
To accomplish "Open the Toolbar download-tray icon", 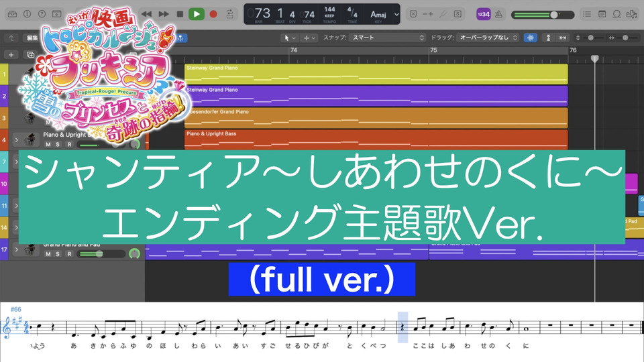I will 56,14.
